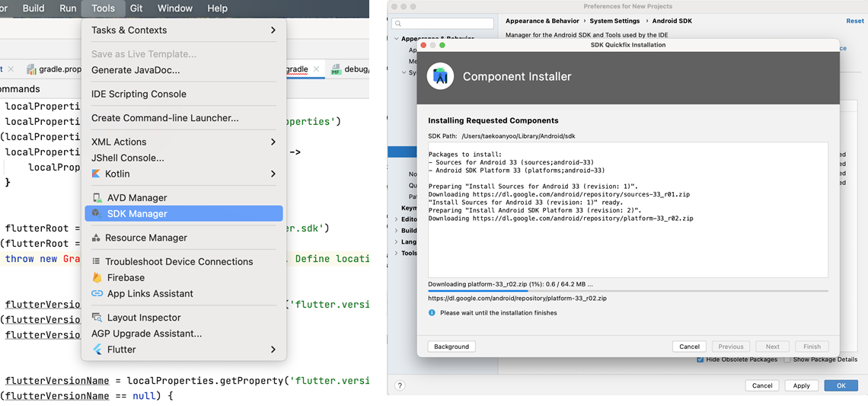Viewport: 868px width, 406px height.
Task: Click the gradle.prop tab file icon
Action: [x=33, y=70]
